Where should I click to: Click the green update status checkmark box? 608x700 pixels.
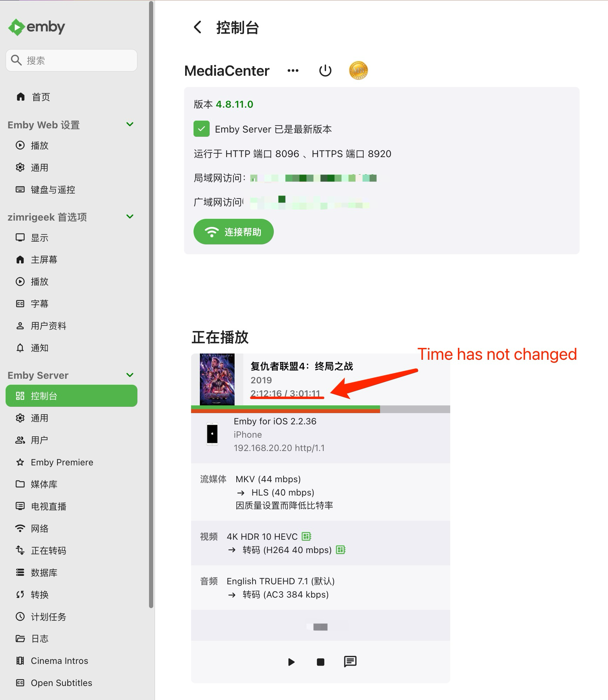(202, 129)
